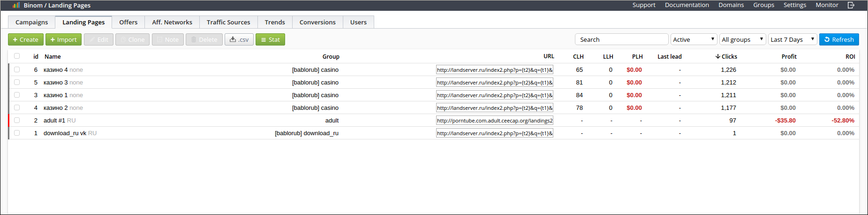Focus the Search field
This screenshot has width=868, height=215.
pyautogui.click(x=621, y=39)
